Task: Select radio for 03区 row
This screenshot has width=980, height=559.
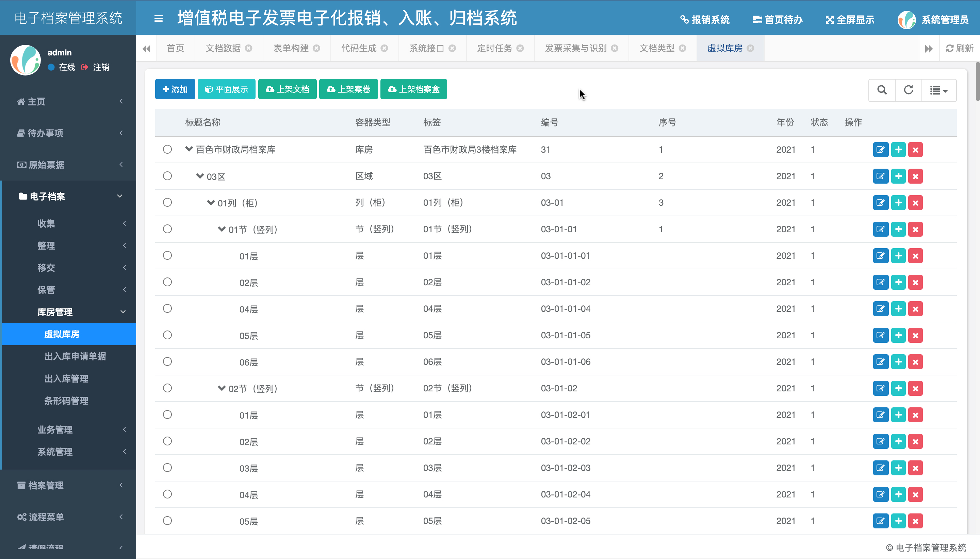Action: click(167, 176)
